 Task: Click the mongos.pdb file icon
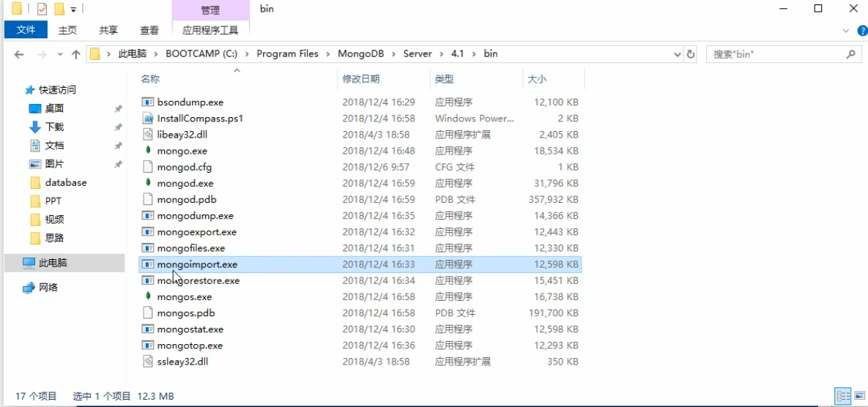click(x=147, y=313)
